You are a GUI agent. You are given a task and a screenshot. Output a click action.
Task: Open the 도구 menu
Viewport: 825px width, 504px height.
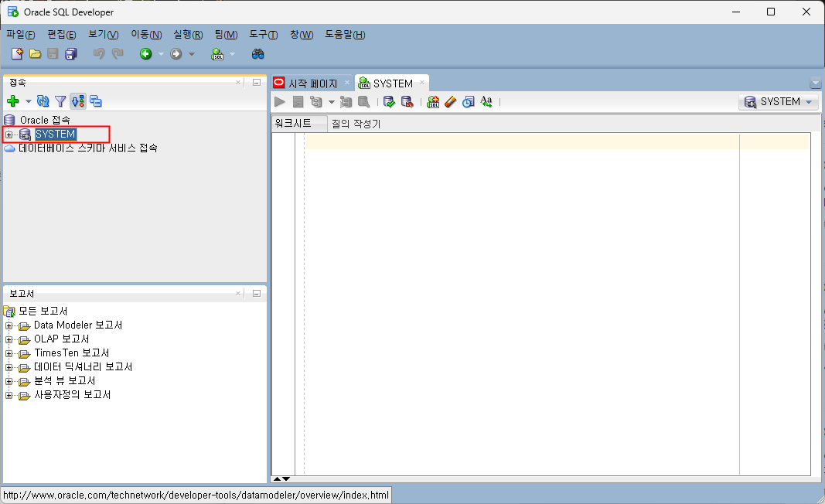[x=263, y=34]
